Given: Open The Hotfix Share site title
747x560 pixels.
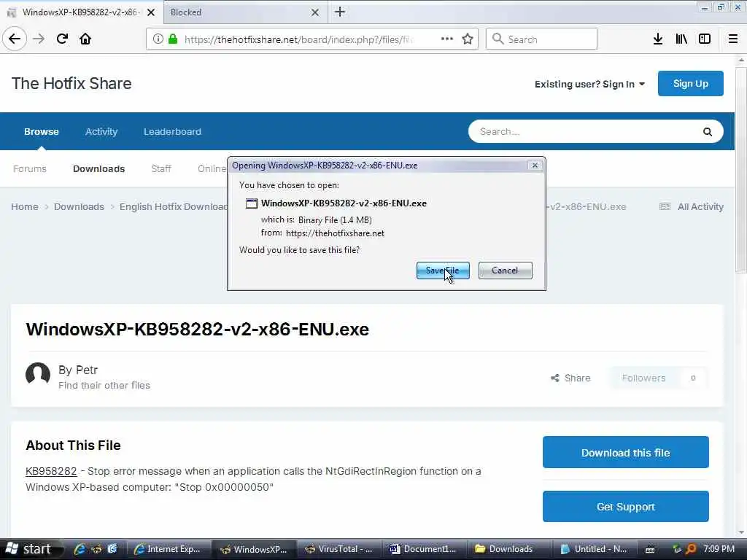Looking at the screenshot, I should click(71, 84).
